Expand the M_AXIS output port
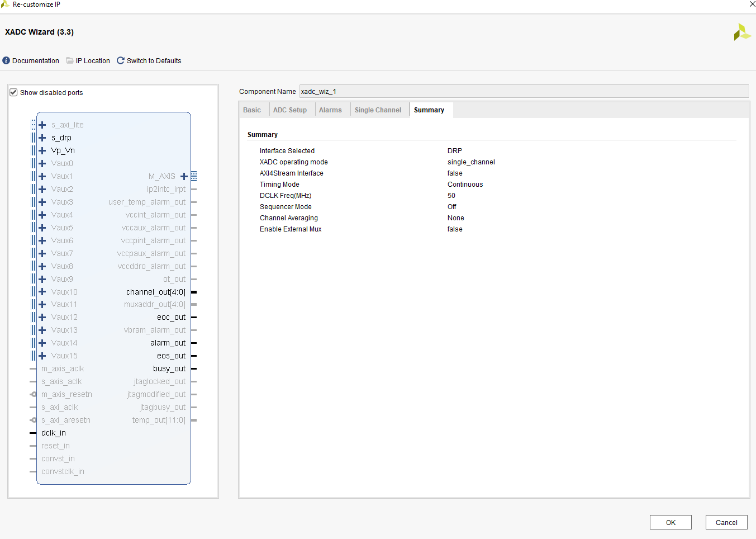 pyautogui.click(x=184, y=176)
